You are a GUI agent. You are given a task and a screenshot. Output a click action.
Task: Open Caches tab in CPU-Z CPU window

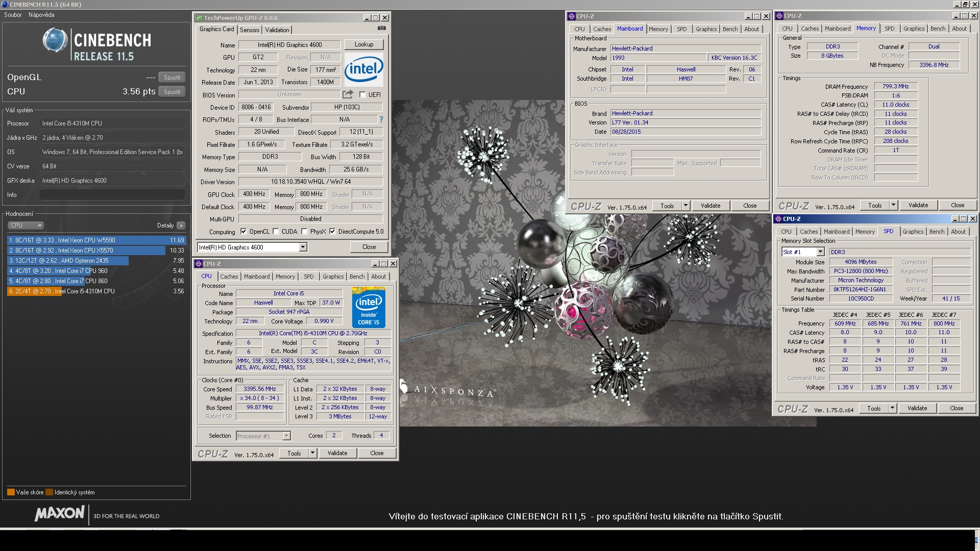tap(229, 277)
